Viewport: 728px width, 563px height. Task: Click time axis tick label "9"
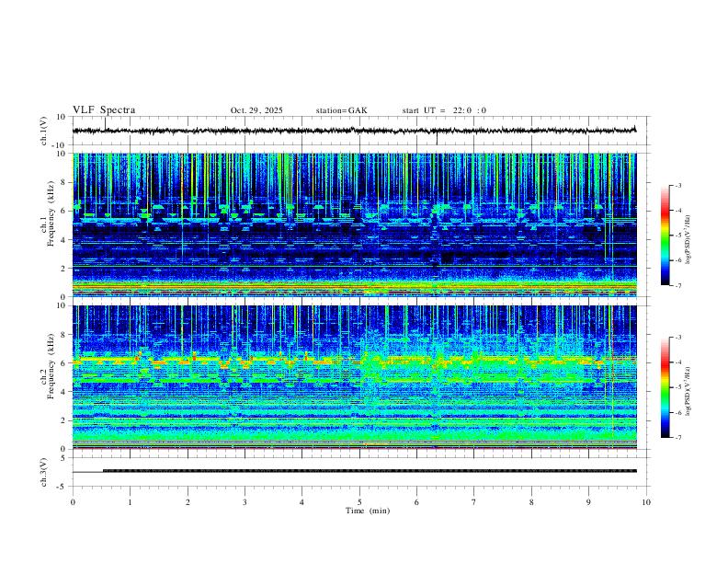(x=588, y=502)
